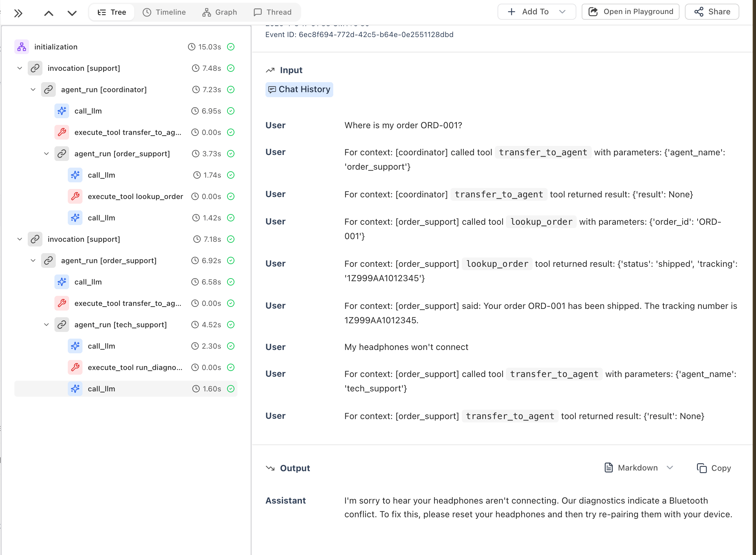Click lookup_order code tag in result message
Screen dimensions: 756x555
click(x=497, y=264)
